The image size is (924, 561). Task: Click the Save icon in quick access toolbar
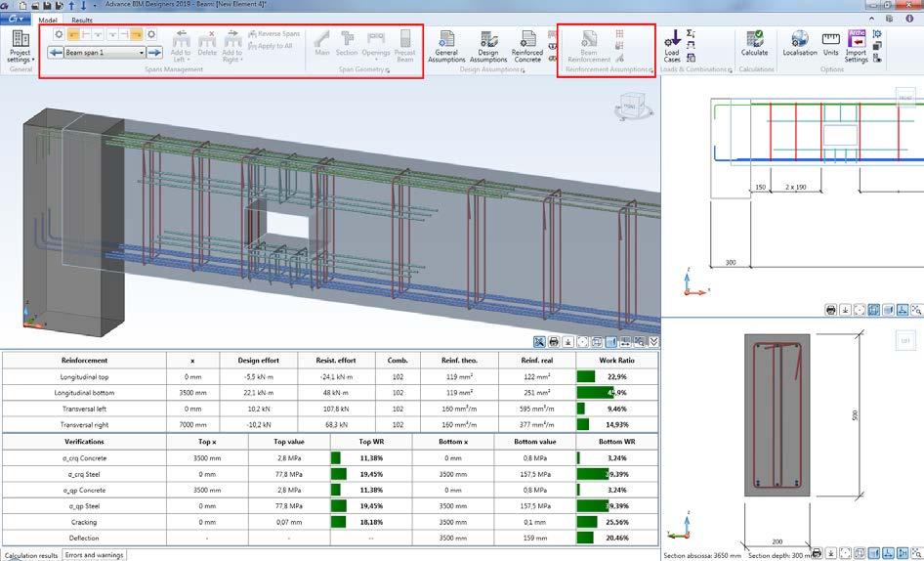[47, 5]
